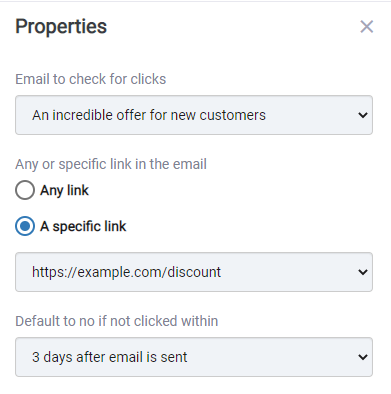Change the timeout period in the bottom combo box
This screenshot has width=391, height=394.
[x=194, y=357]
